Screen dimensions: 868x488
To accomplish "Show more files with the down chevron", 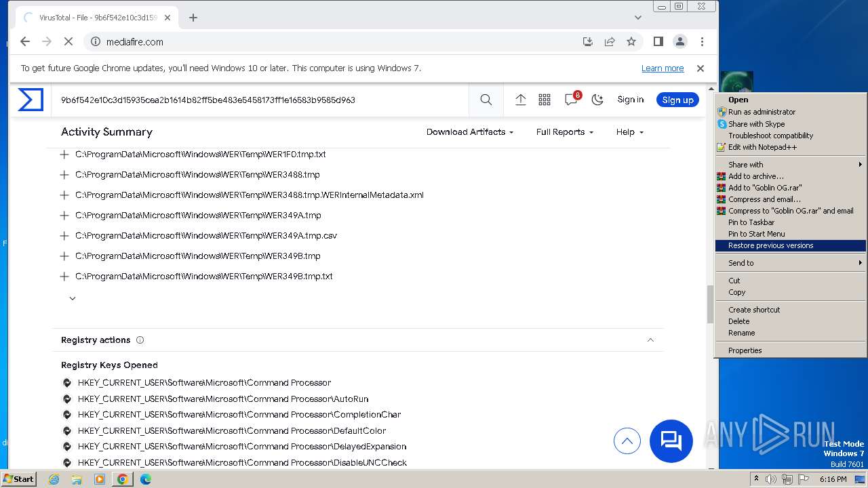I will click(73, 298).
